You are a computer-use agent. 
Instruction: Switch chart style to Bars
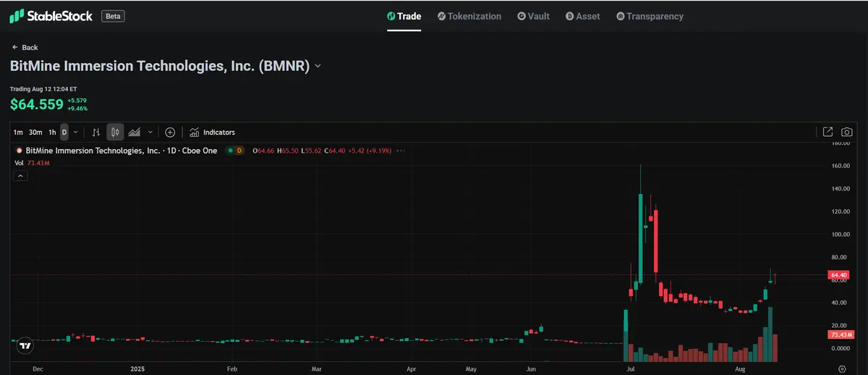pyautogui.click(x=96, y=132)
